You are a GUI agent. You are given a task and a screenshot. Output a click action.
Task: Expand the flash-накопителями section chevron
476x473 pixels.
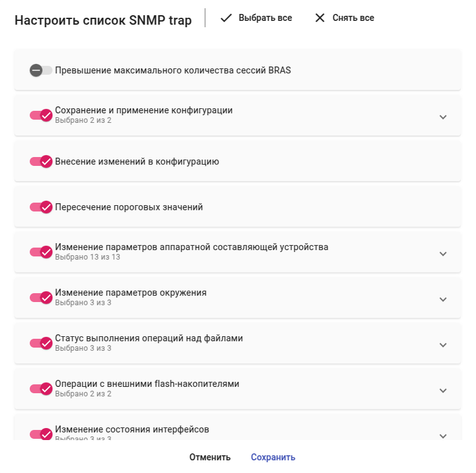pyautogui.click(x=443, y=391)
